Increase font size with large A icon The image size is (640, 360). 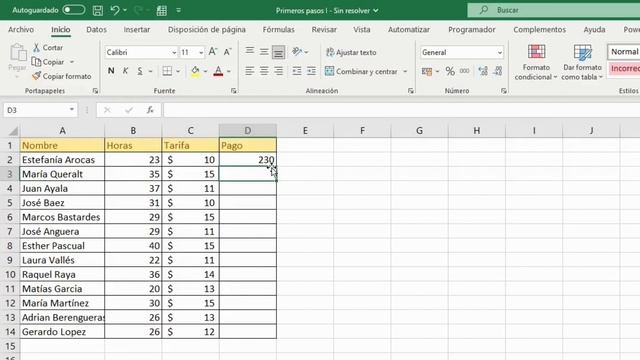(213, 52)
